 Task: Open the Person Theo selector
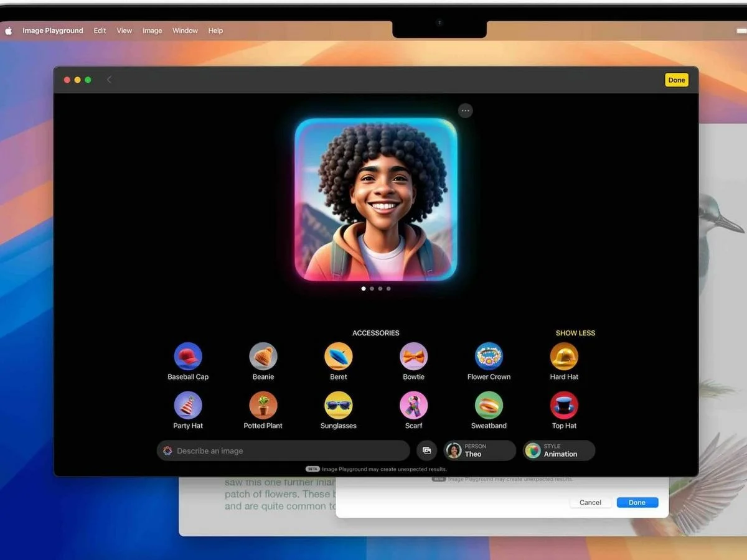coord(479,450)
